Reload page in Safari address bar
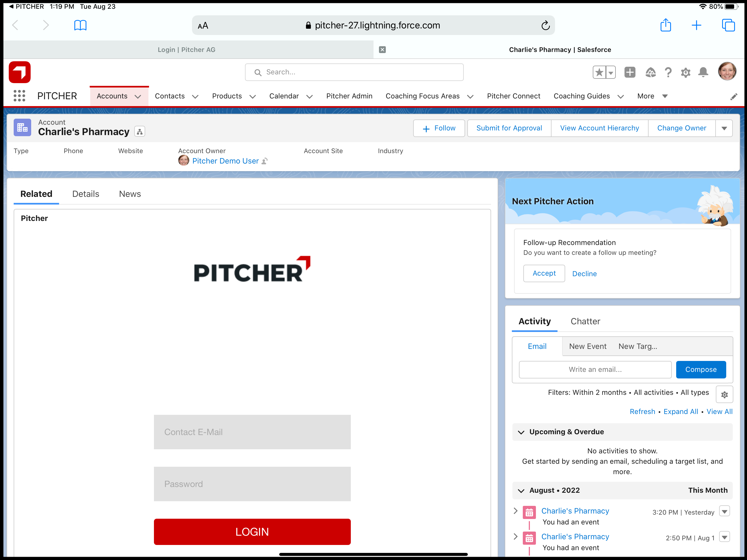 pyautogui.click(x=545, y=25)
